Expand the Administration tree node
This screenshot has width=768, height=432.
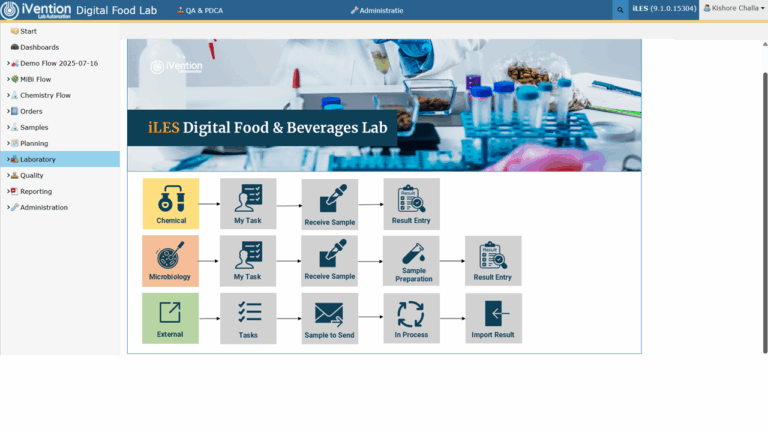pos(8,207)
